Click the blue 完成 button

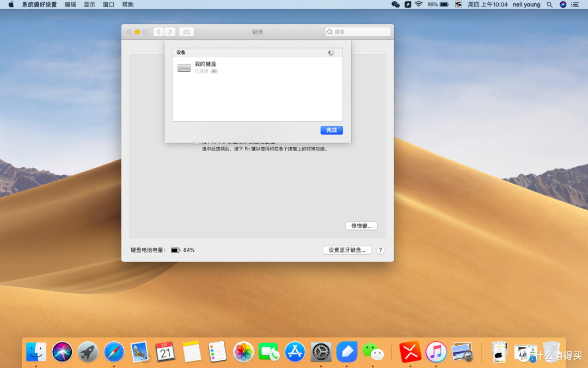[x=332, y=130]
